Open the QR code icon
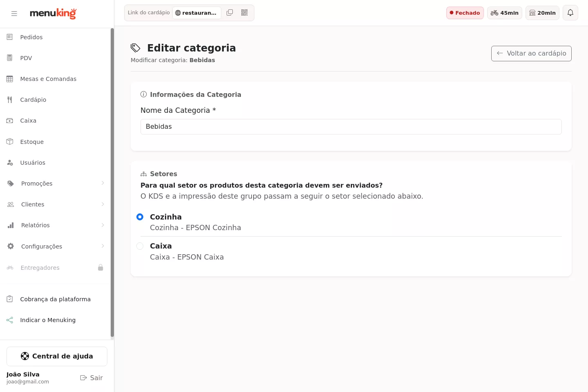This screenshot has height=392, width=588. pyautogui.click(x=245, y=13)
